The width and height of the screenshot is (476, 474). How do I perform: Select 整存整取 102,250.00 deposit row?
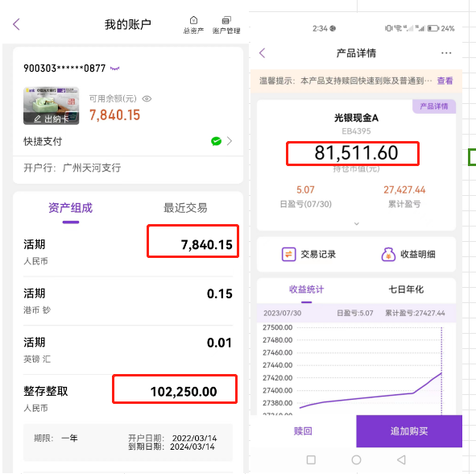[x=128, y=399]
